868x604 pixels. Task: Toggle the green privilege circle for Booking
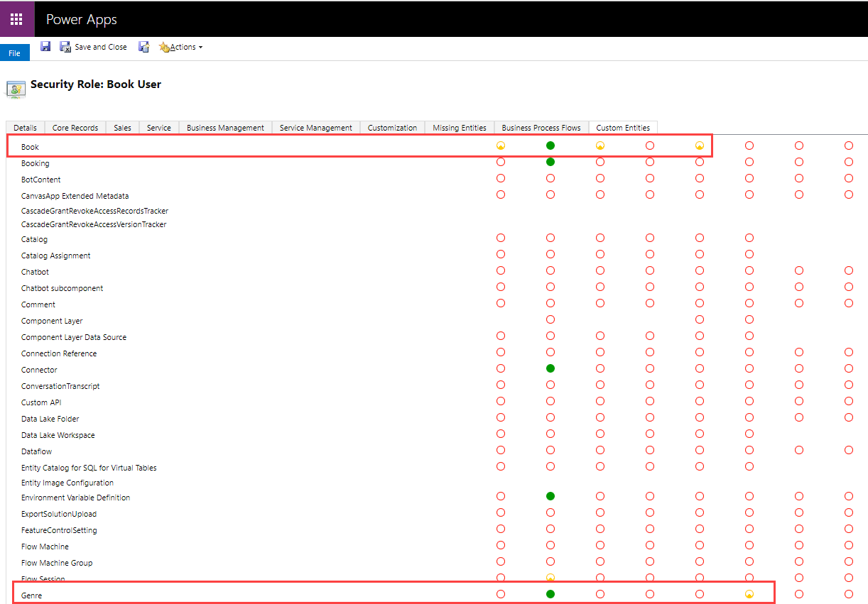(550, 162)
